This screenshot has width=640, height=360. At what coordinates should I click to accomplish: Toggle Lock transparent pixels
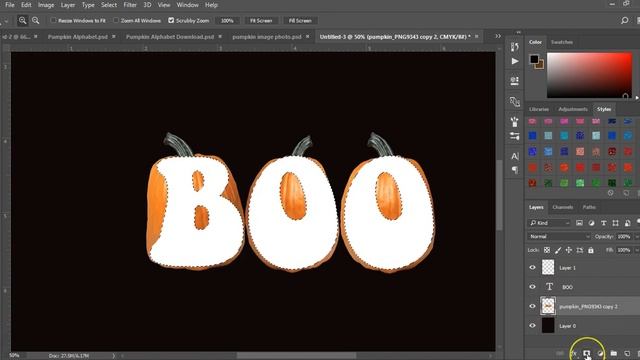tap(547, 250)
